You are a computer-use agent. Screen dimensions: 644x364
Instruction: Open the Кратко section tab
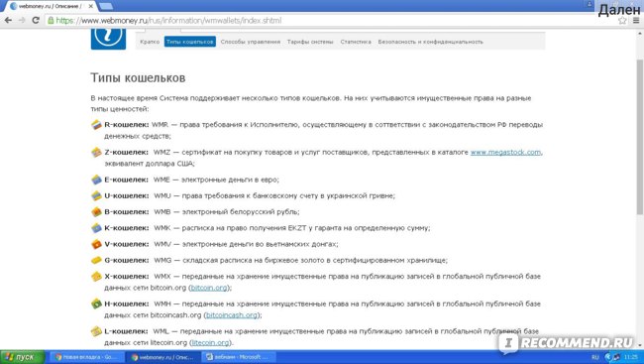(x=150, y=42)
